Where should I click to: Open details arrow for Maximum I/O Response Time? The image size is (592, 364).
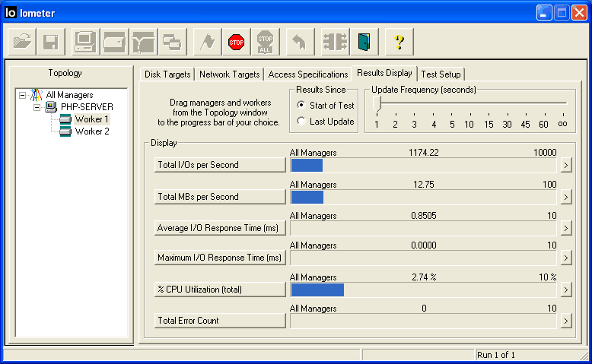coord(565,258)
